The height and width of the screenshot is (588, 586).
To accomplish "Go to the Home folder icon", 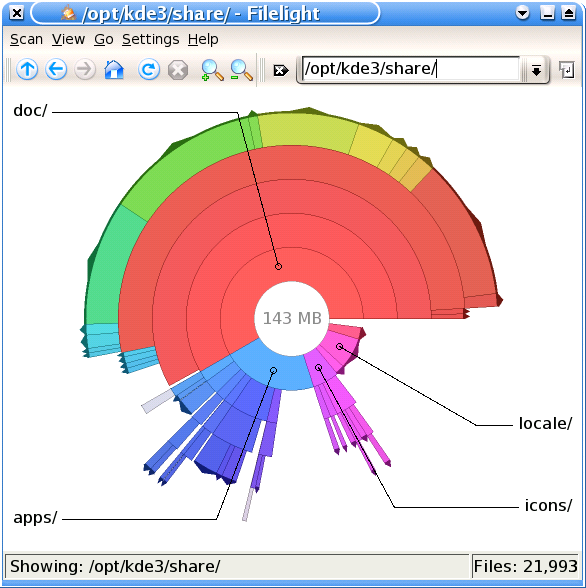I will (114, 69).
